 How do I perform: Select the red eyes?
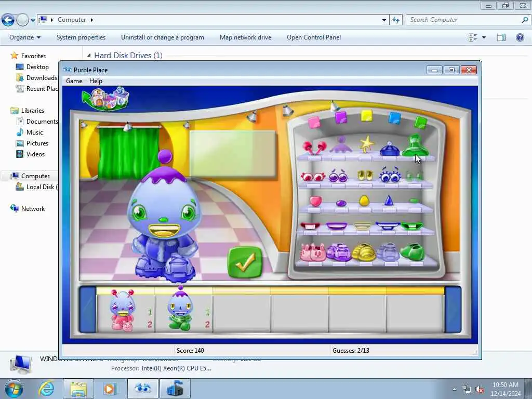coord(313,177)
